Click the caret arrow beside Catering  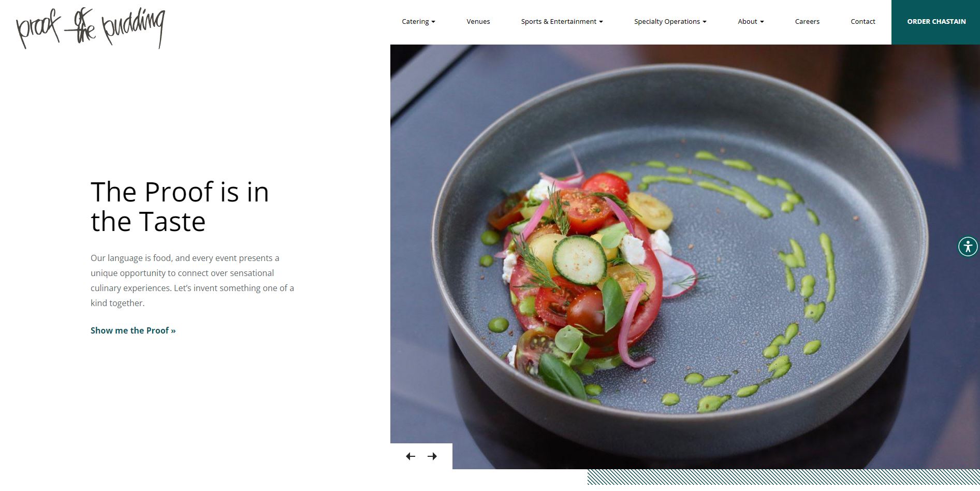[433, 22]
